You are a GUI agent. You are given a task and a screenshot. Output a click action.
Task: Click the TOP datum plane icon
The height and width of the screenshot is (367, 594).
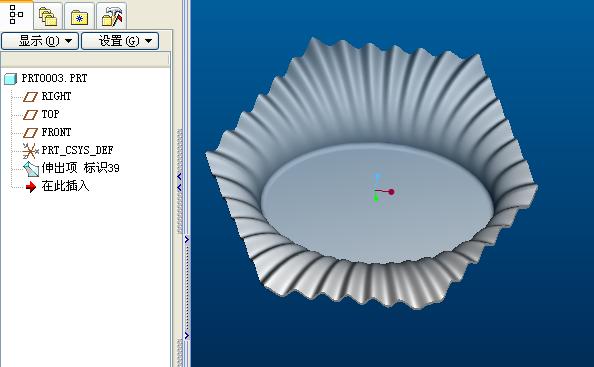pos(30,115)
